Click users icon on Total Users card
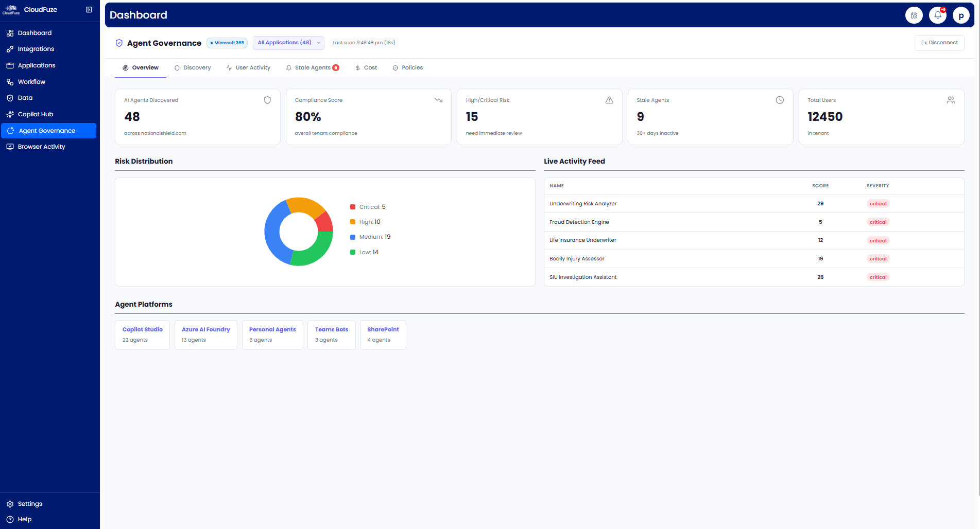The image size is (980, 529). [951, 100]
